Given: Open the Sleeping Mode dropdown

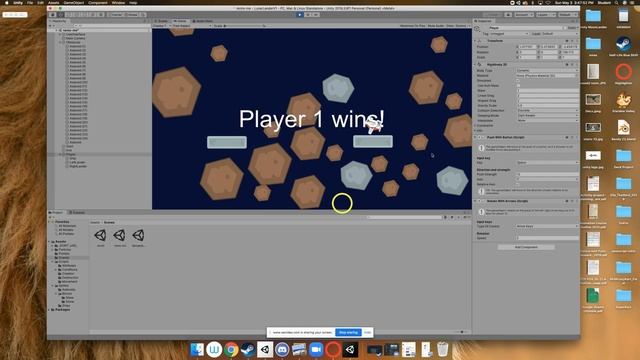Looking at the screenshot, I should click(547, 116).
